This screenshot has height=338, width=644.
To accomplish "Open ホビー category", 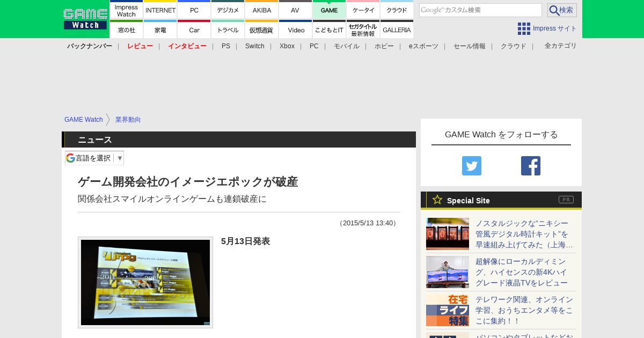I will 384,46.
